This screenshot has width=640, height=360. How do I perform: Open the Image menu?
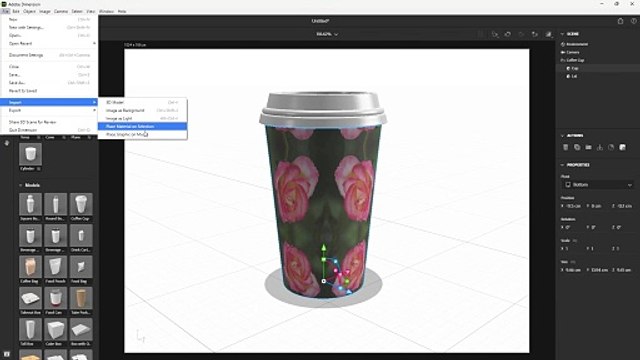click(45, 11)
